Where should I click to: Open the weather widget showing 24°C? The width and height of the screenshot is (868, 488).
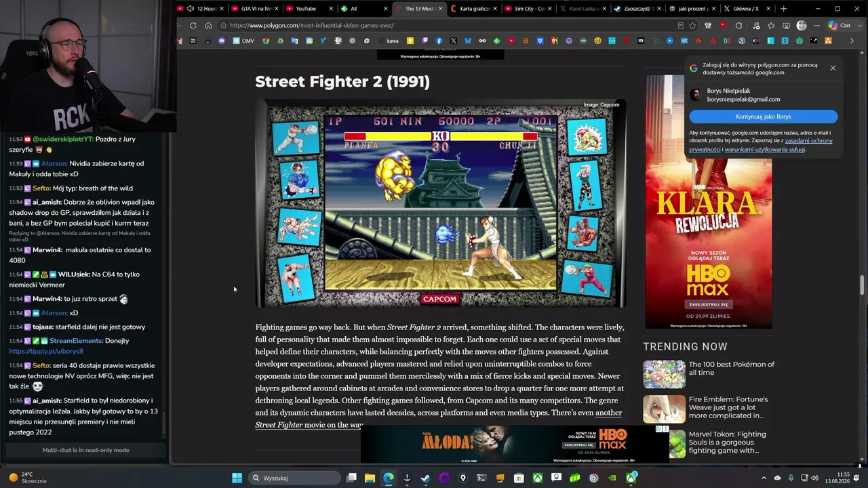click(27, 478)
